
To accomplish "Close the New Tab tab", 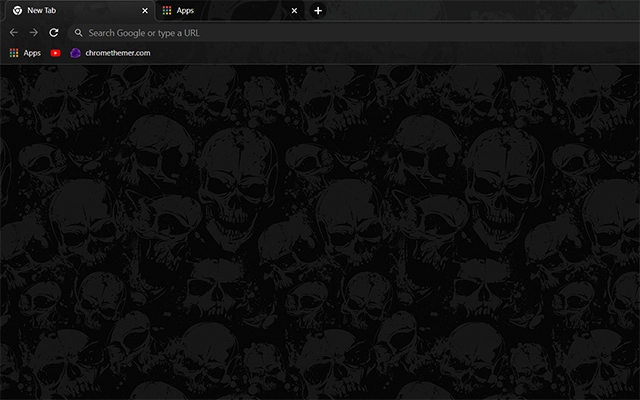I will [x=145, y=11].
